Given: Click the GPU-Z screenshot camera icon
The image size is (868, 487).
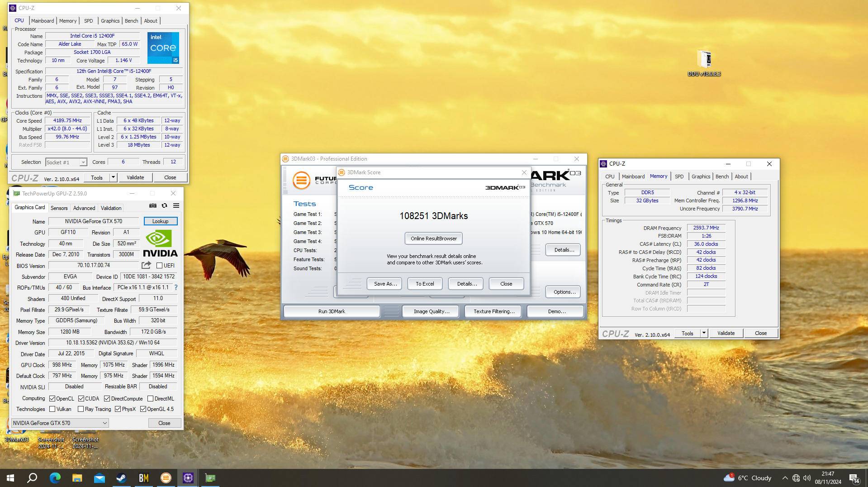Looking at the screenshot, I should click(153, 205).
